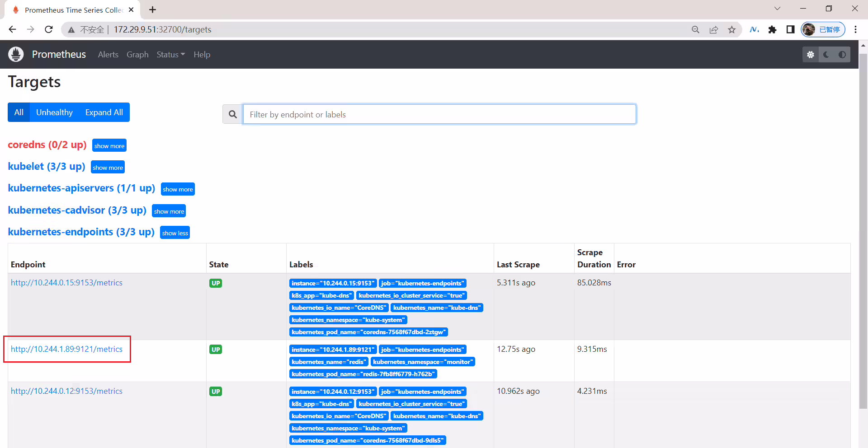Collapse kubernetes-endpoints with show less
Screen dimensions: 868x448
(x=175, y=233)
